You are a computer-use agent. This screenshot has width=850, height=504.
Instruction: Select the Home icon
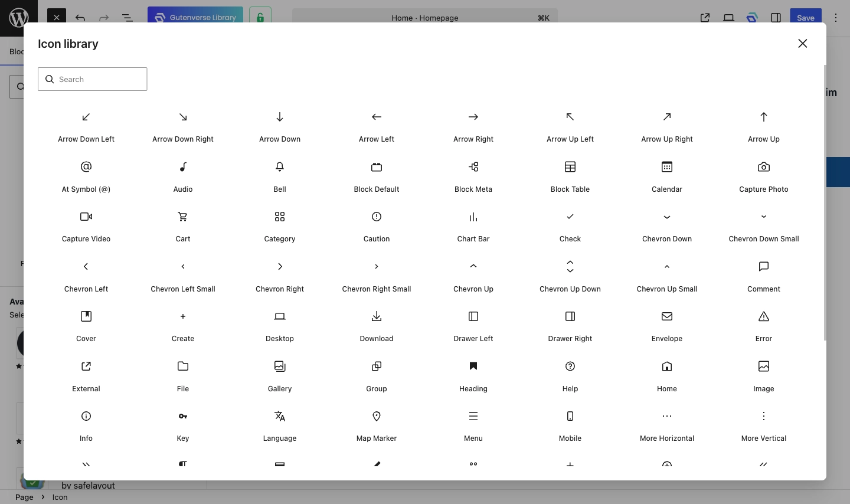point(667,367)
